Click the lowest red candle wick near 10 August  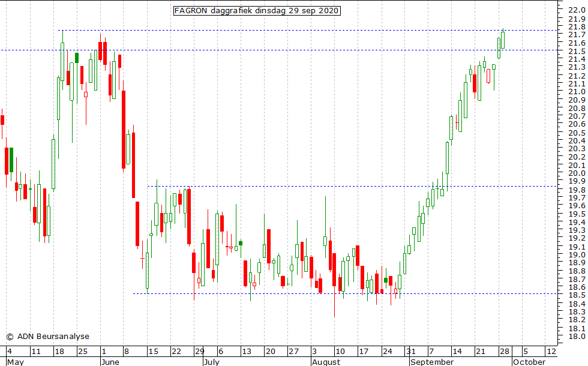click(x=334, y=285)
